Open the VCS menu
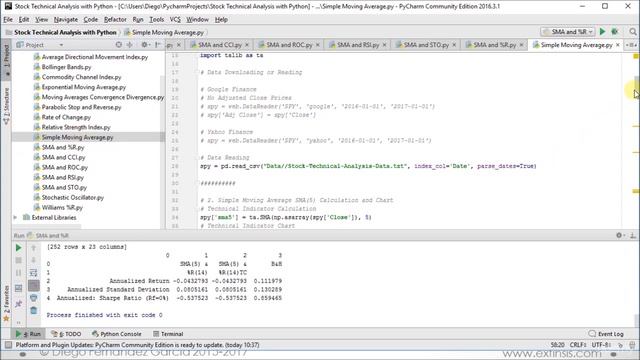 [x=175, y=20]
